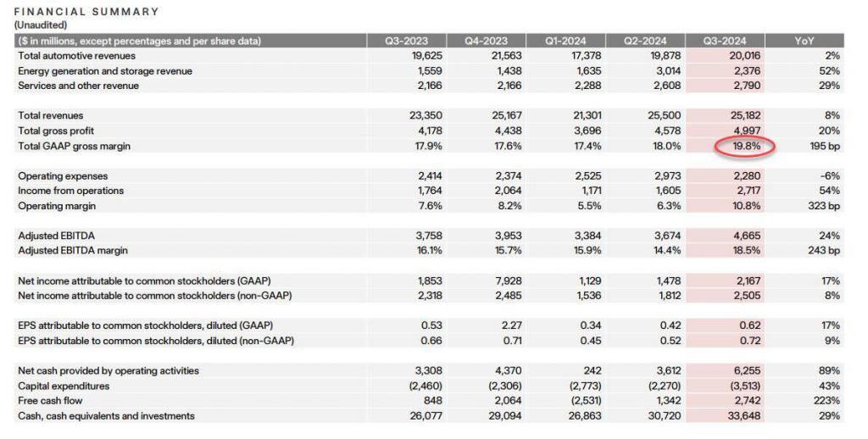Click the Total automotive revenues row label
This screenshot has width=868, height=439.
pos(76,56)
